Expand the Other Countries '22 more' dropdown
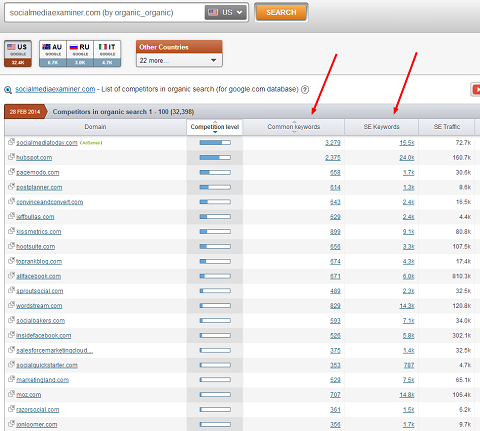480x431 pixels. click(x=179, y=60)
